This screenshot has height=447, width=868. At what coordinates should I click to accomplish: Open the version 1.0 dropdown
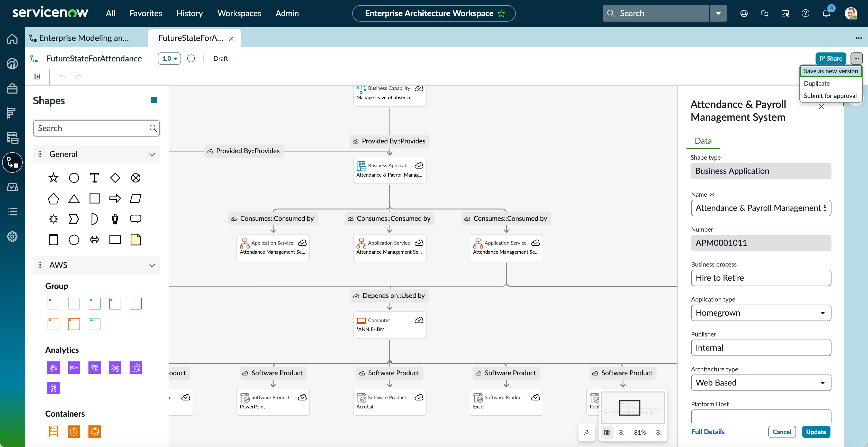169,59
